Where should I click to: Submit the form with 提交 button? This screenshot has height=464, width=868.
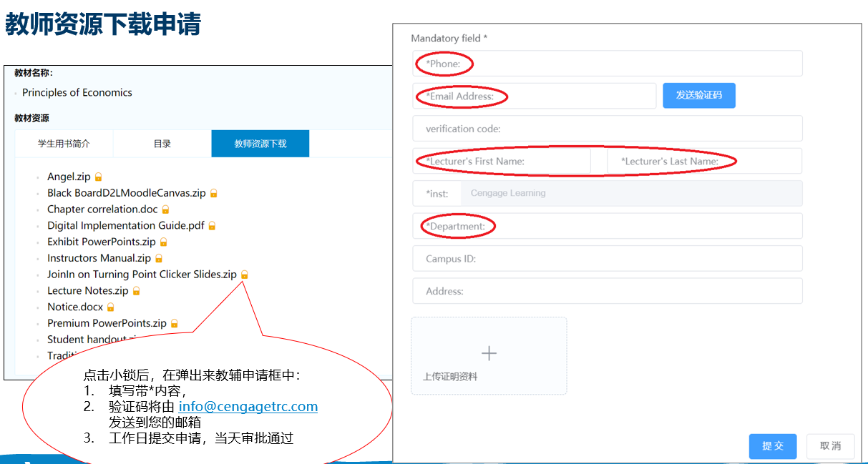773,446
